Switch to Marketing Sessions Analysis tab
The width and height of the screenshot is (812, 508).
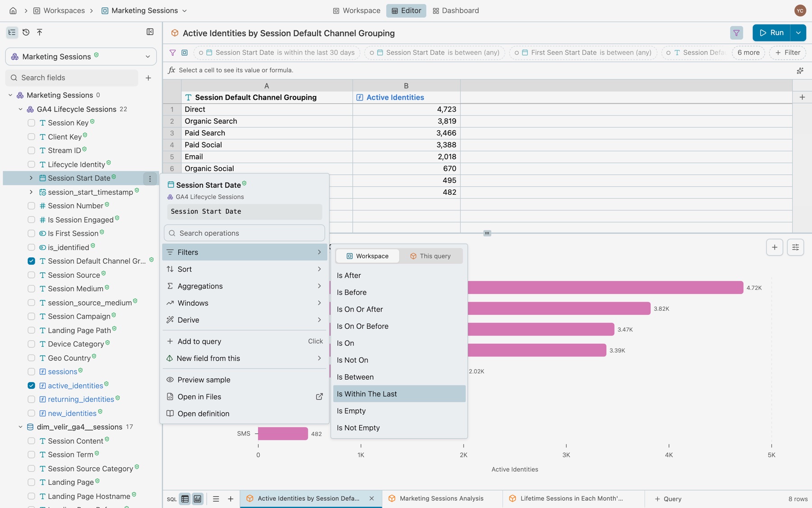click(x=442, y=499)
